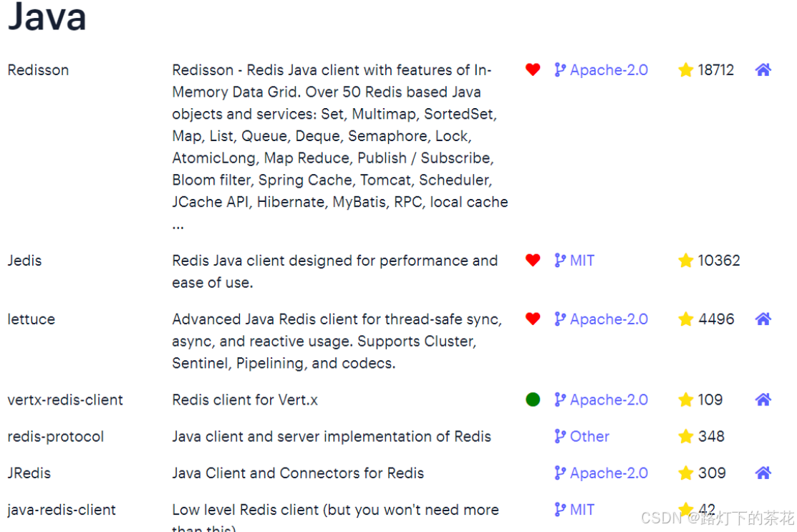Click the 10362 star count
The width and height of the screenshot is (797, 532).
719,260
